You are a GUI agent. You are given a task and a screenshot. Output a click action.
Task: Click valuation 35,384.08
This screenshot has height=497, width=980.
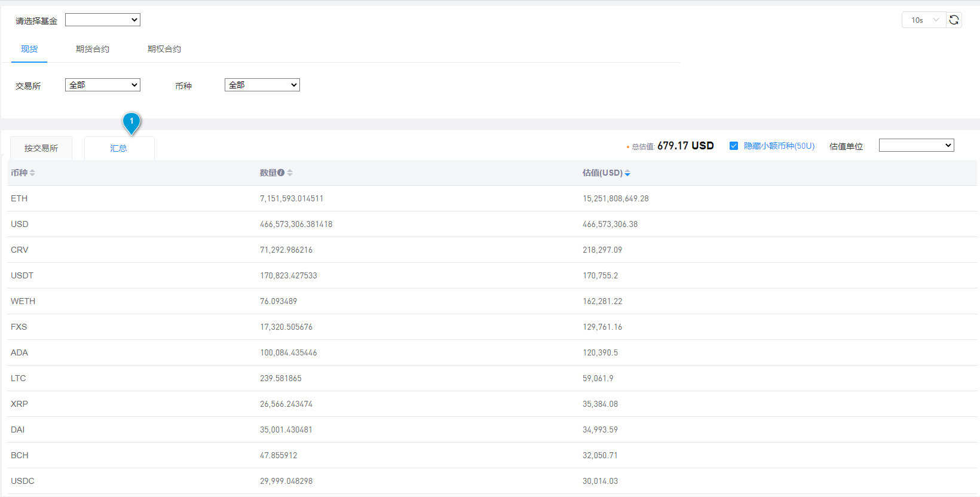[x=601, y=404]
